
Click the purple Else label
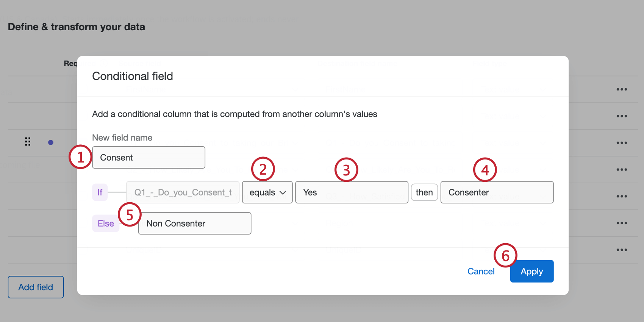coord(106,224)
